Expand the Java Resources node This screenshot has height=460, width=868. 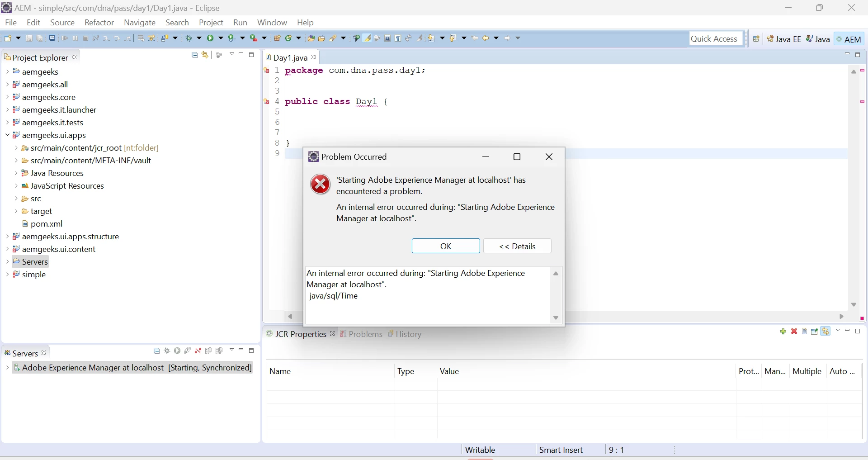click(x=16, y=173)
